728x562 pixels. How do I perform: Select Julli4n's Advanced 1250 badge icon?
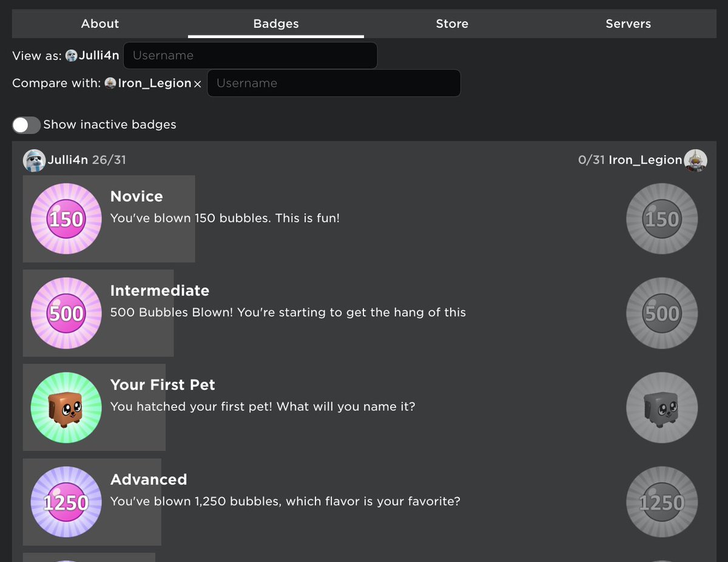pyautogui.click(x=66, y=502)
